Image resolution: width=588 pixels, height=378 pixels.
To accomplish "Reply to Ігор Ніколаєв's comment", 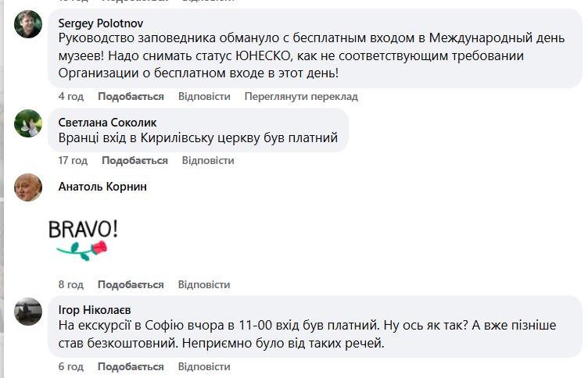I will pos(204,366).
